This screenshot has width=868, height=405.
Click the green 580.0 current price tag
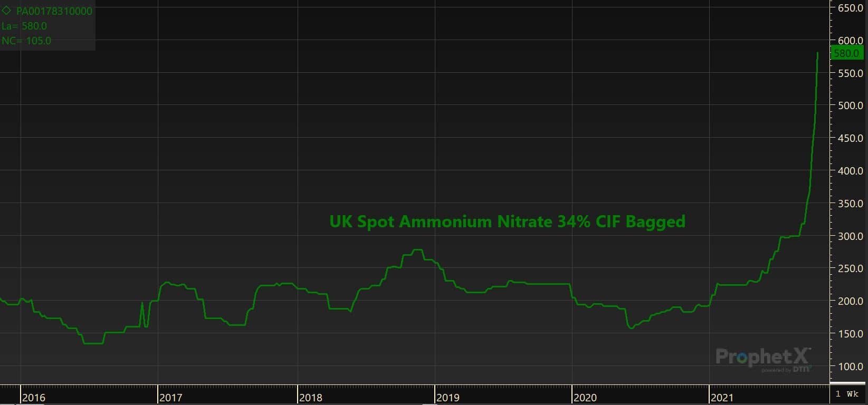click(846, 53)
